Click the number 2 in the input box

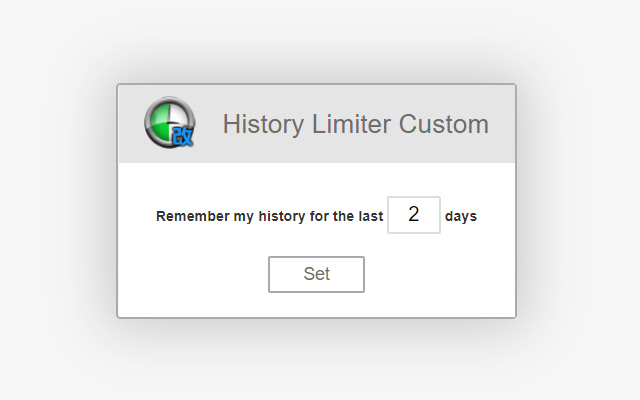tap(413, 214)
